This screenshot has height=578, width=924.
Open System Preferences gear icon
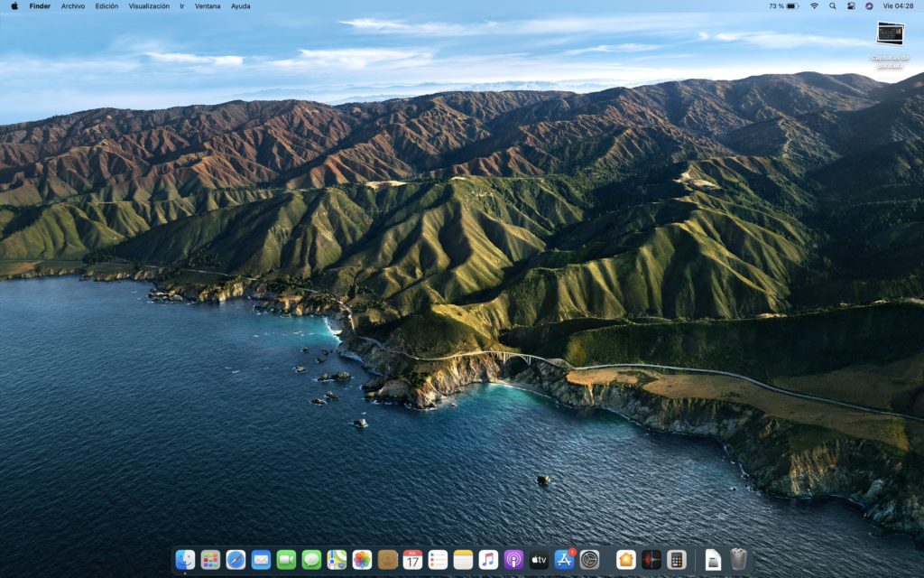[x=590, y=560]
